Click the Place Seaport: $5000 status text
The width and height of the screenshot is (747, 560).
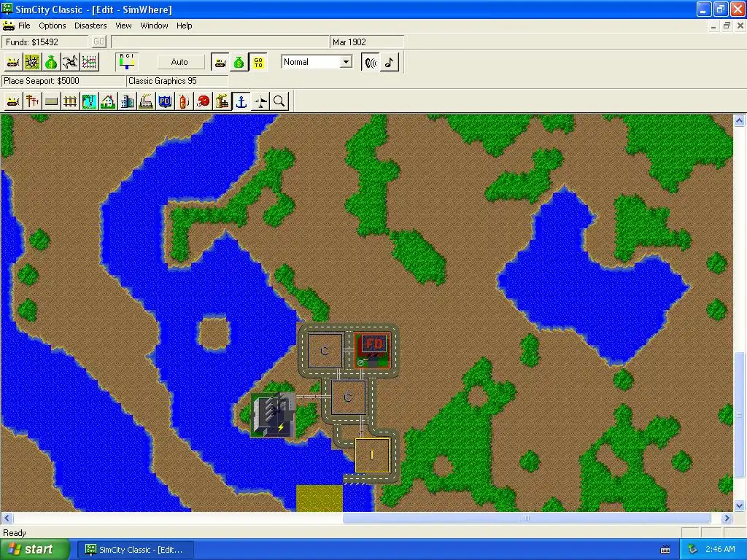pos(63,81)
